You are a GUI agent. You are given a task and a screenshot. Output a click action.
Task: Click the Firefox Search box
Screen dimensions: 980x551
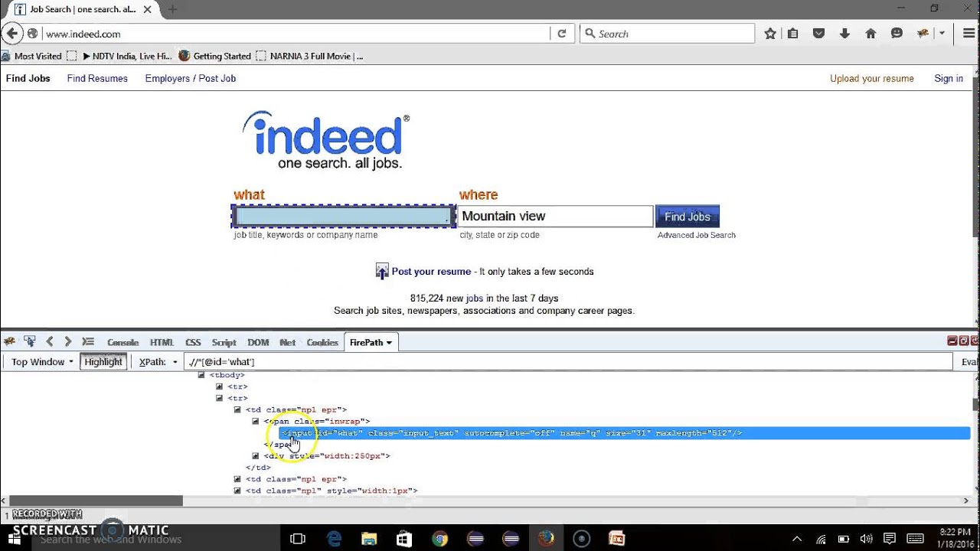[x=668, y=34]
